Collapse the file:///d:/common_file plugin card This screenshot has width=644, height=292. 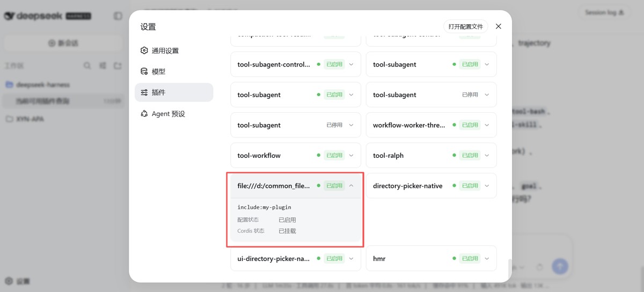(352, 186)
